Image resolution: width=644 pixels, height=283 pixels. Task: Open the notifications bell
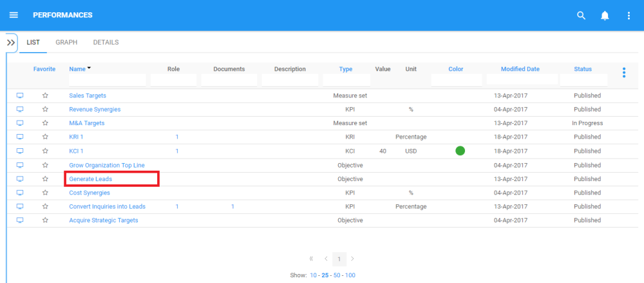pos(605,15)
